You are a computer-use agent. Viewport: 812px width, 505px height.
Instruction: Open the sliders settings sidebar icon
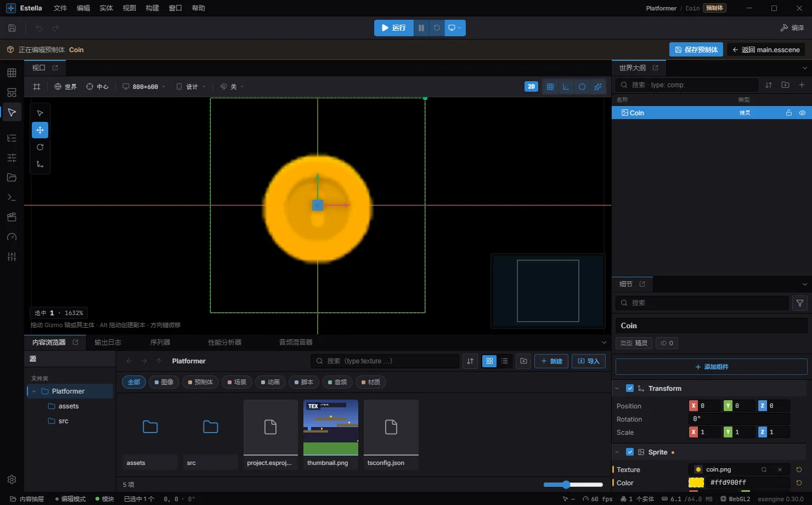click(x=12, y=158)
